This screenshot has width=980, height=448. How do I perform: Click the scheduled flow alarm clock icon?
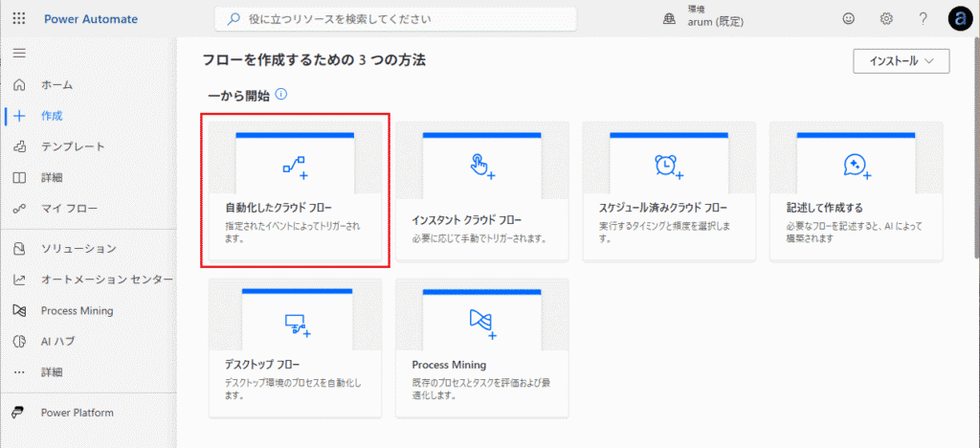pyautogui.click(x=668, y=167)
